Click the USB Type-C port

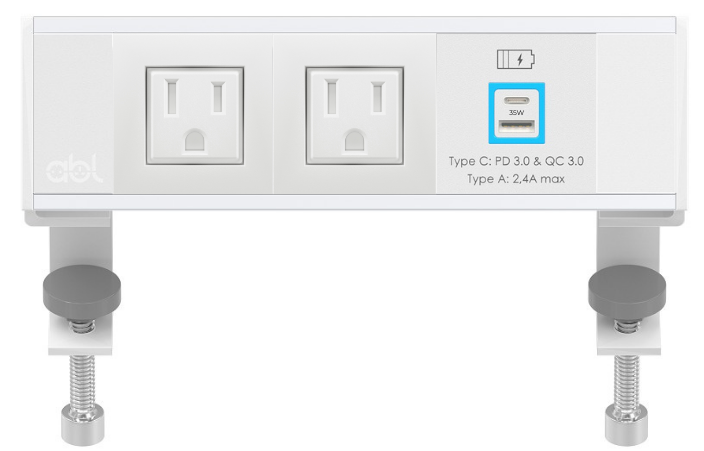(x=516, y=100)
